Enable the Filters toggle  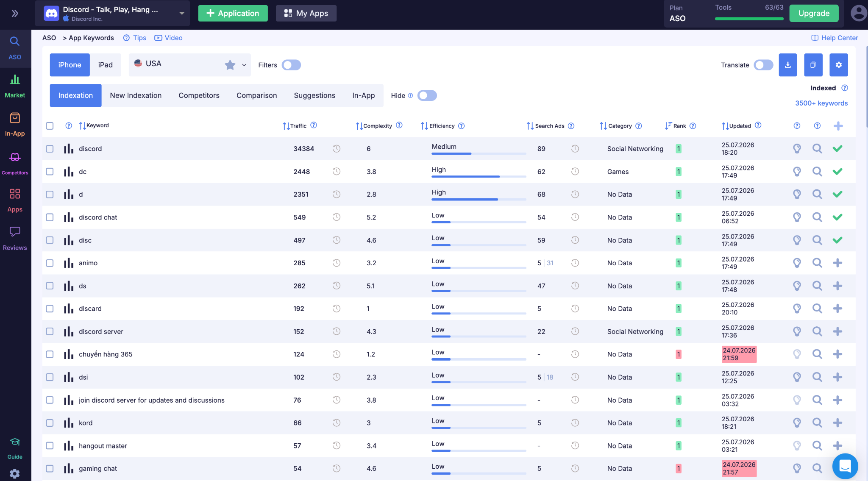pos(291,65)
